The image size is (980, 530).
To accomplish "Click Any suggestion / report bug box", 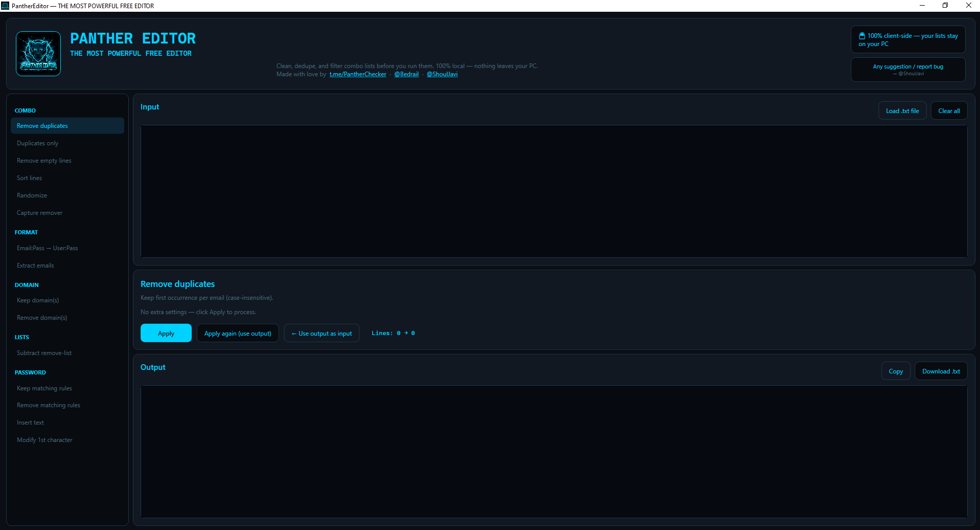I will pos(908,70).
